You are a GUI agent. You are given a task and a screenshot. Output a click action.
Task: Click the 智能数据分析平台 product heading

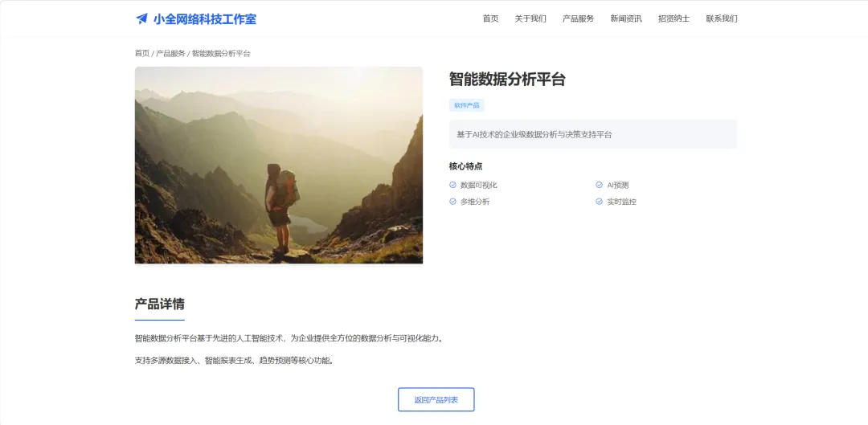click(507, 79)
